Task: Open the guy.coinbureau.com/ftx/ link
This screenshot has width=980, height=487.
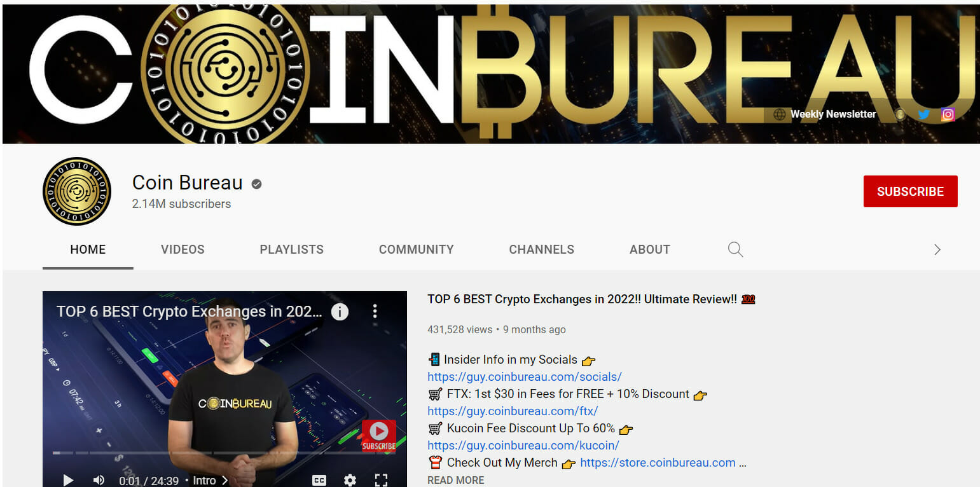Action: coord(513,411)
